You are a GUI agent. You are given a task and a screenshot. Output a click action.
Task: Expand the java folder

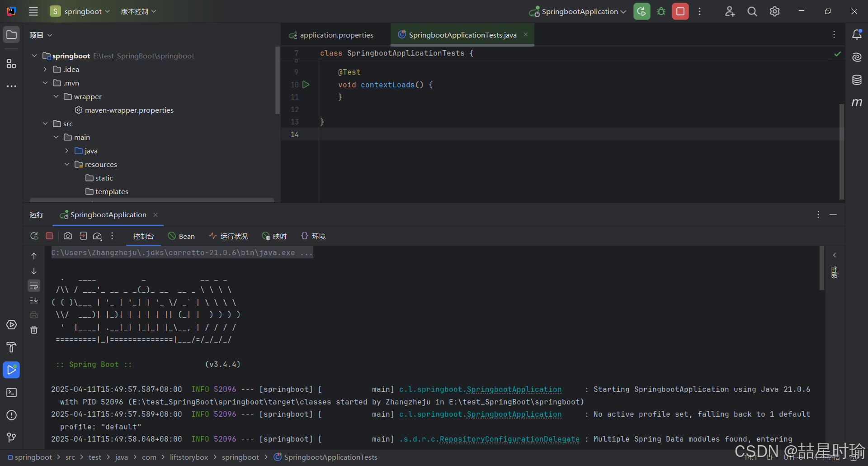[67, 151]
